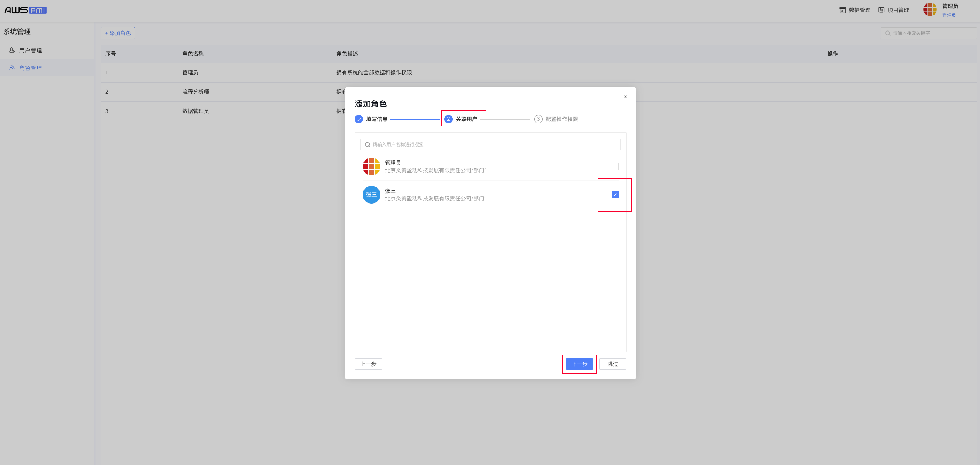This screenshot has width=980, height=465.
Task: Click the step 3 circle icon
Action: click(538, 119)
